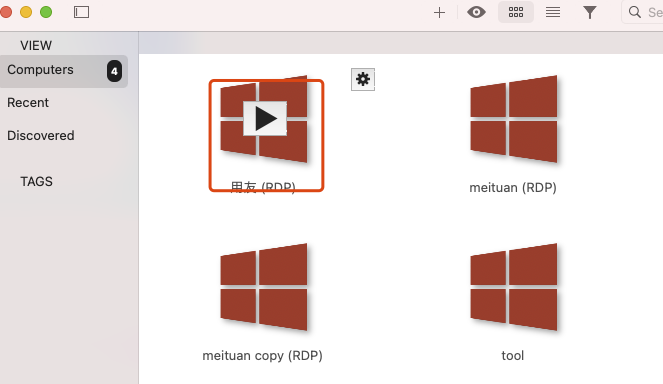Image resolution: width=663 pixels, height=384 pixels.
Task: Select the meituan (RDP) computer icon
Action: (513, 119)
